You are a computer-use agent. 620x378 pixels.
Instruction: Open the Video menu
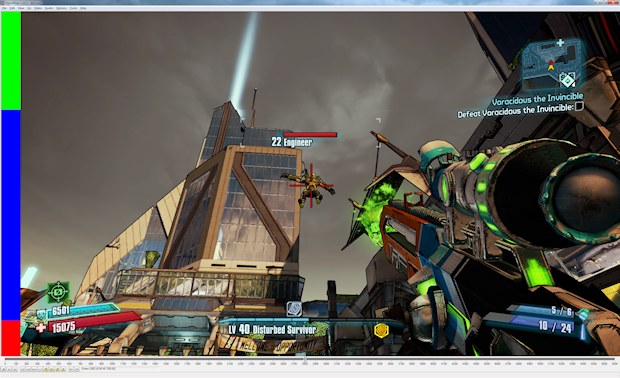pyautogui.click(x=38, y=8)
